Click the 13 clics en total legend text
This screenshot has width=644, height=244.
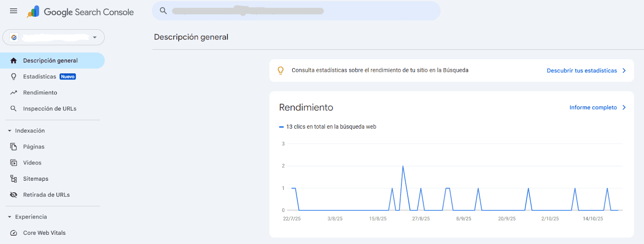pyautogui.click(x=331, y=127)
